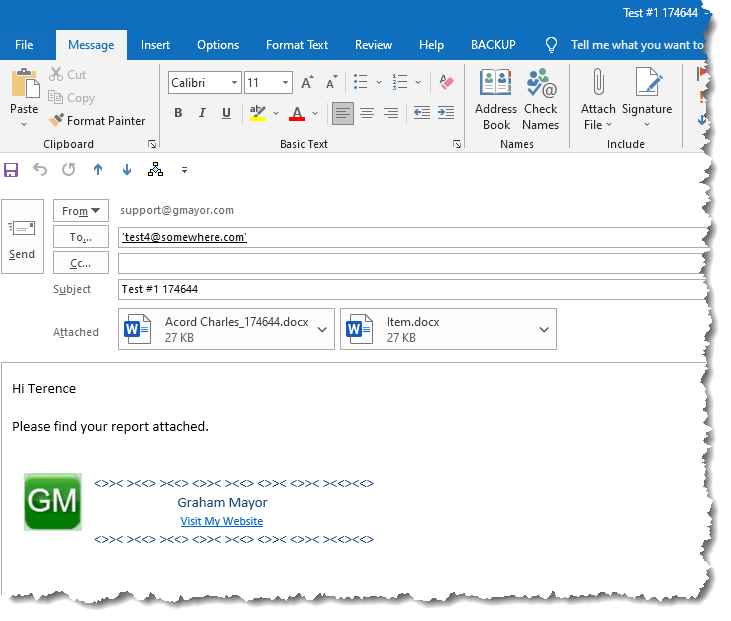The height and width of the screenshot is (621, 731).
Task: Apply numbered list formatting
Action: pyautogui.click(x=400, y=82)
